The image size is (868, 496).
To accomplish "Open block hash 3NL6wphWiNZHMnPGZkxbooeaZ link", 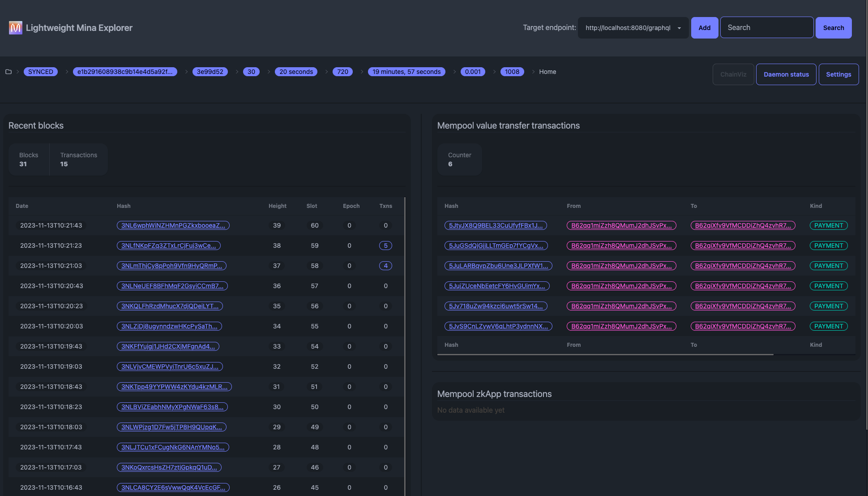I will pos(173,225).
